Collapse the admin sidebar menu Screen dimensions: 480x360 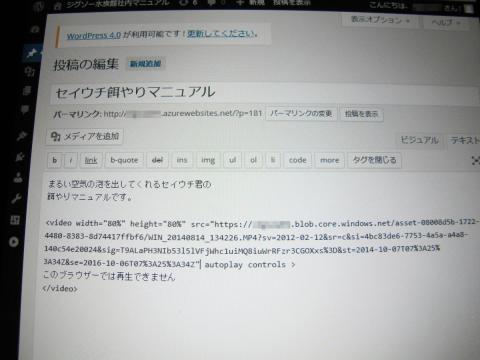[x=14, y=242]
